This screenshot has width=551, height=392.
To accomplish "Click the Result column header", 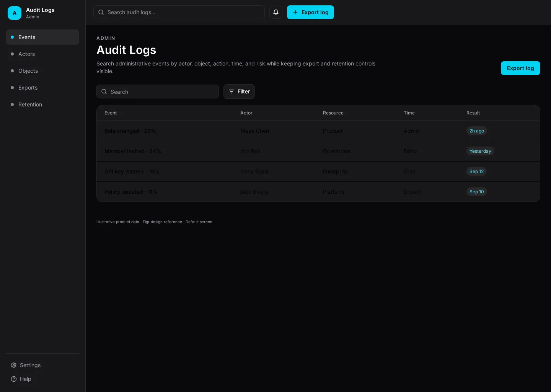I will pos(473,113).
